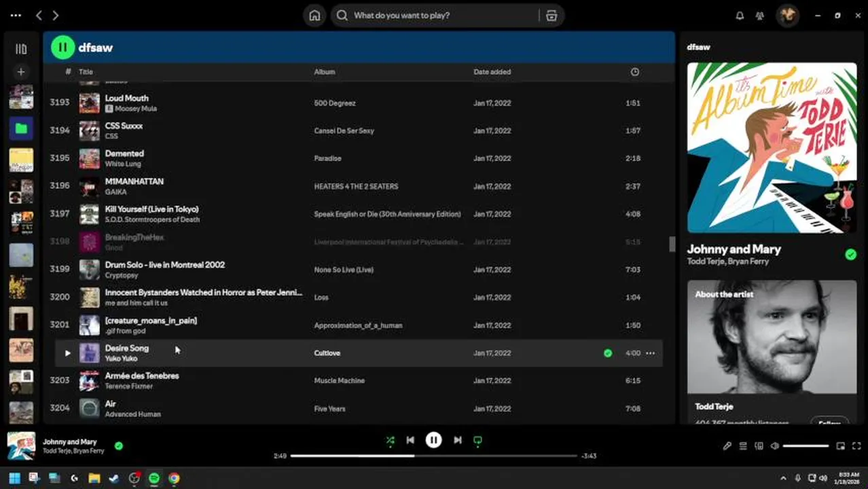The width and height of the screenshot is (868, 489).
Task: Open the Queue icon
Action: tap(743, 446)
